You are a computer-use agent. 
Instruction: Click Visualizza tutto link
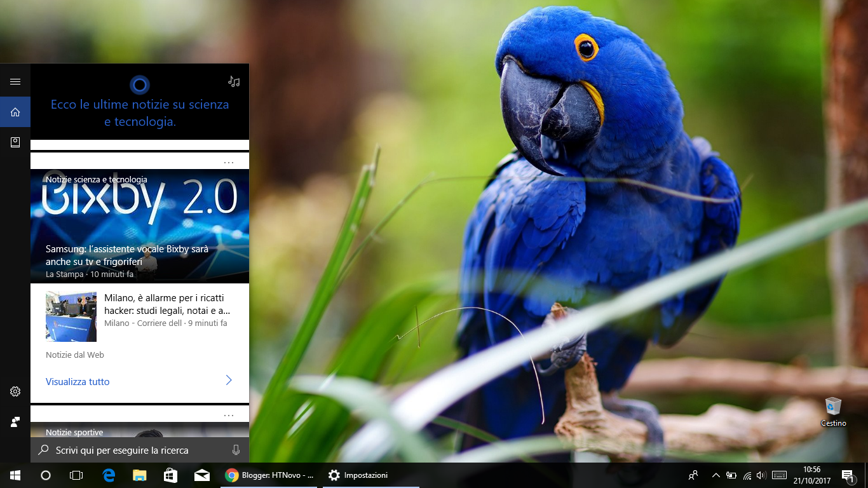[78, 382]
